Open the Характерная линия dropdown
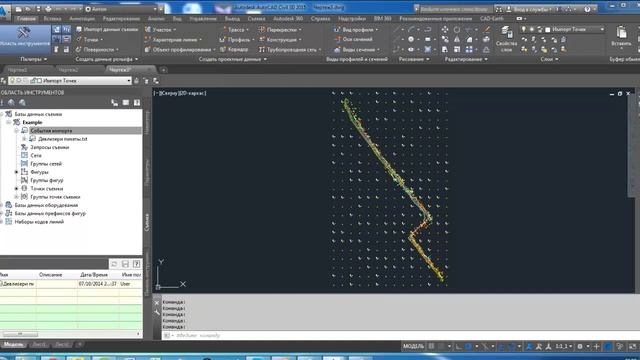This screenshot has height=360, width=640. [x=173, y=40]
